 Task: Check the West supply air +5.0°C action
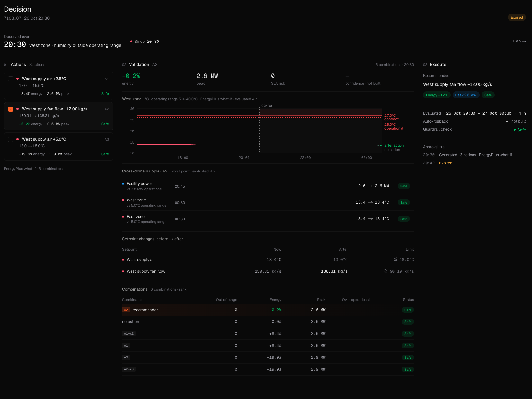coord(11,139)
